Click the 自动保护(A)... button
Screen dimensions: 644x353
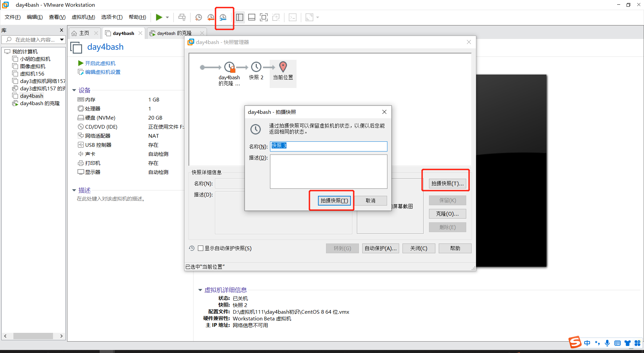click(x=381, y=248)
